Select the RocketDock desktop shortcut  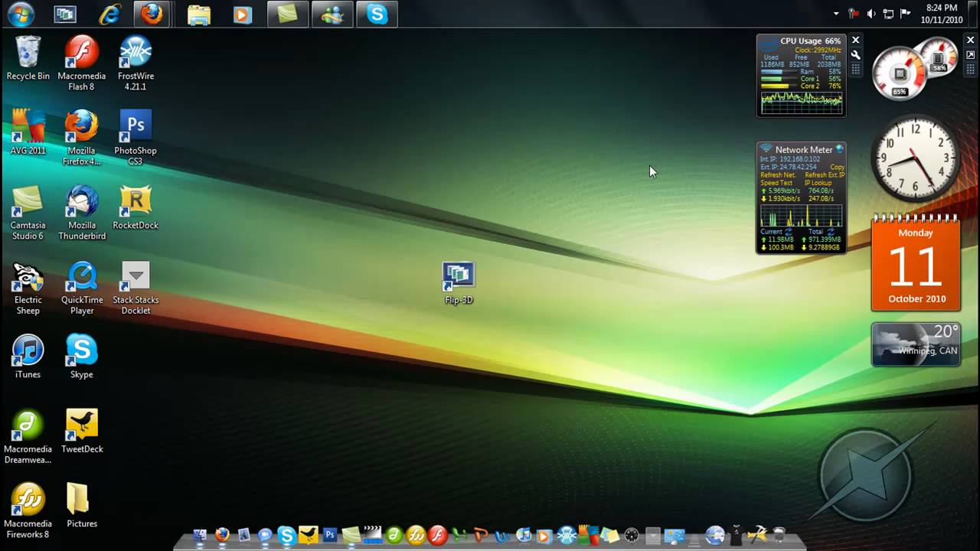[x=136, y=207]
